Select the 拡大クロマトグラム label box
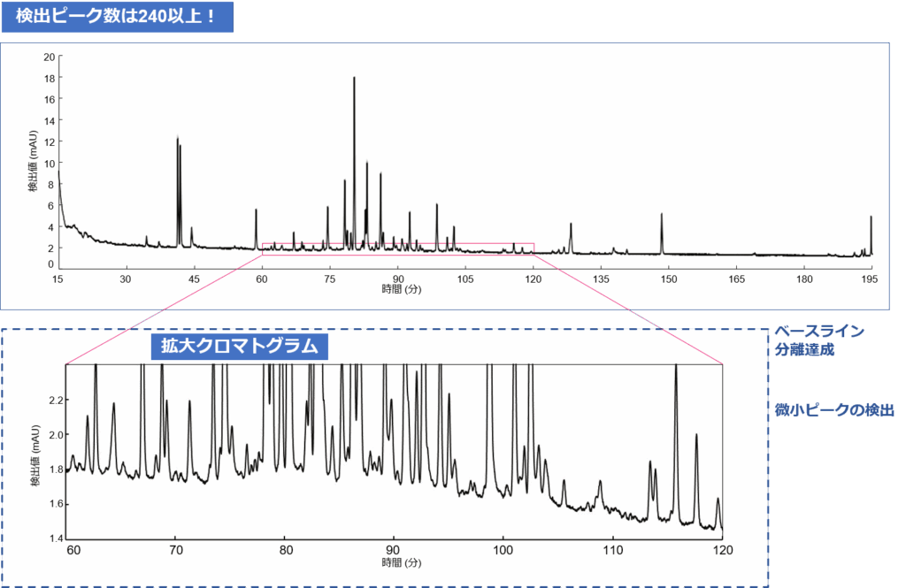906x588 pixels. (x=239, y=347)
